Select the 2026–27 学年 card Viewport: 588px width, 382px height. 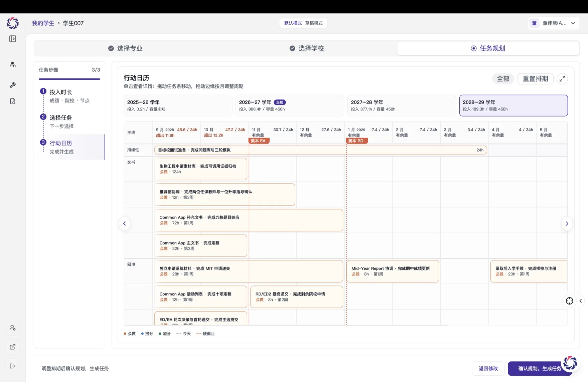pyautogui.click(x=290, y=106)
